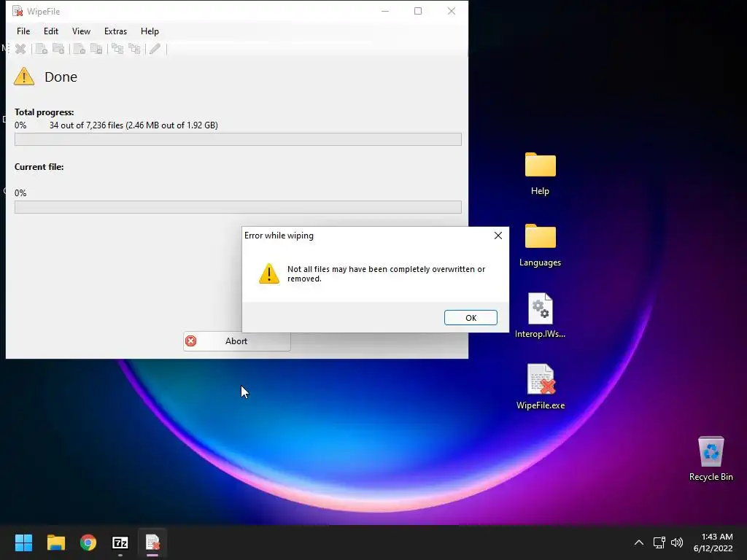The height and width of the screenshot is (560, 747).
Task: Click the remove file toolbar icon
Action: pyautogui.click(x=80, y=49)
